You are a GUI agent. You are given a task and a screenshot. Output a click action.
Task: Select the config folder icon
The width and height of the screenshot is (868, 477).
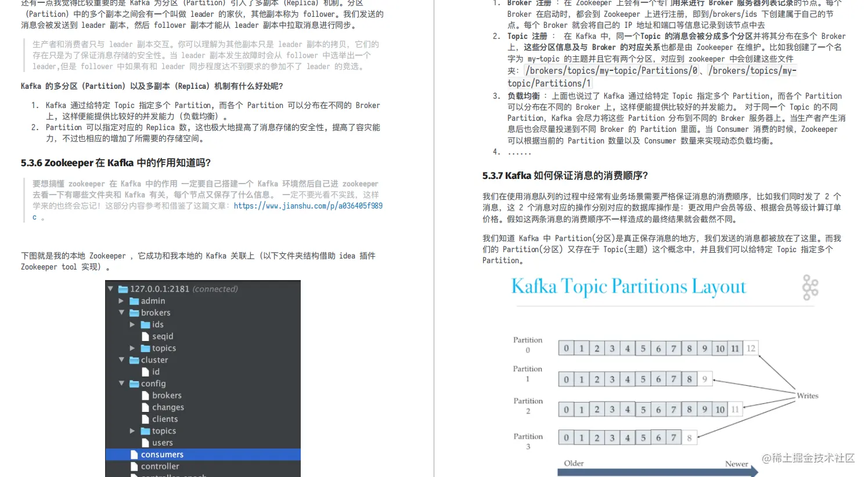[134, 383]
